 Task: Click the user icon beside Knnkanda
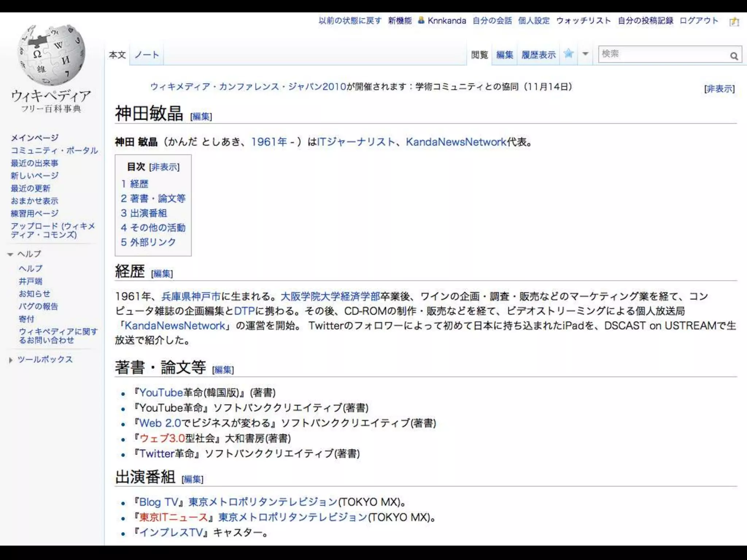pyautogui.click(x=421, y=20)
